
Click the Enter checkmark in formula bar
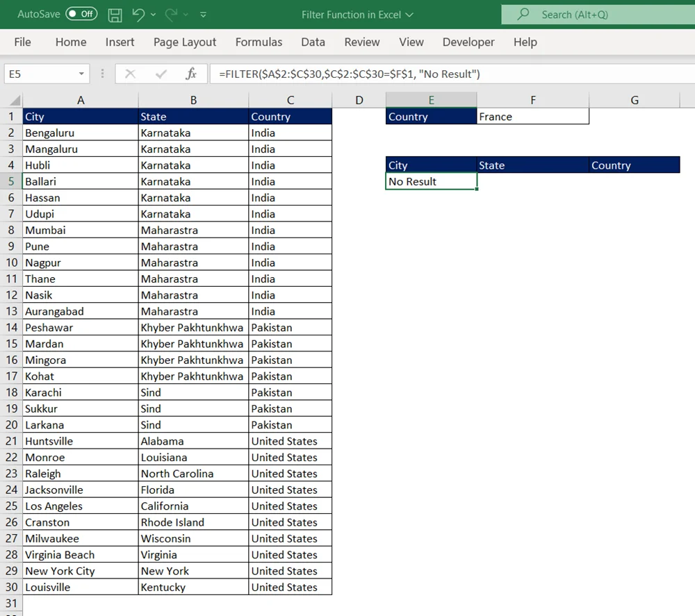[161, 74]
